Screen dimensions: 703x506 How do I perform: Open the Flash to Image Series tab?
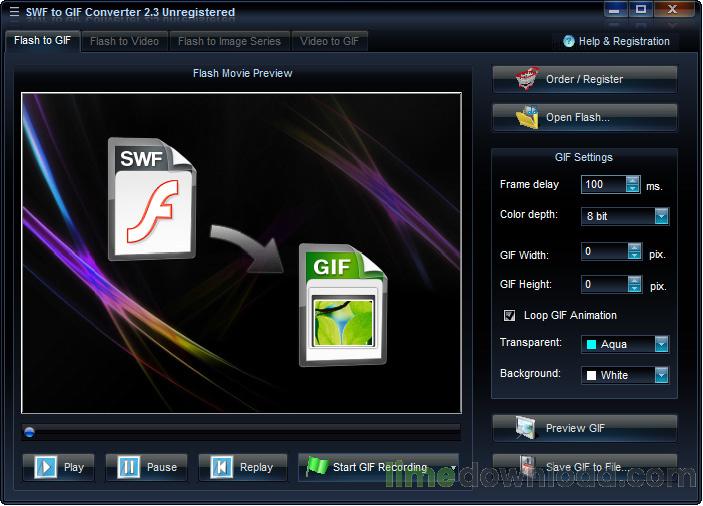229,41
